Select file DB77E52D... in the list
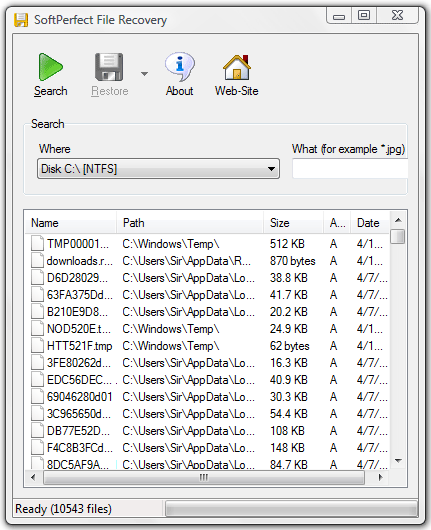The width and height of the screenshot is (431, 530). [x=78, y=431]
